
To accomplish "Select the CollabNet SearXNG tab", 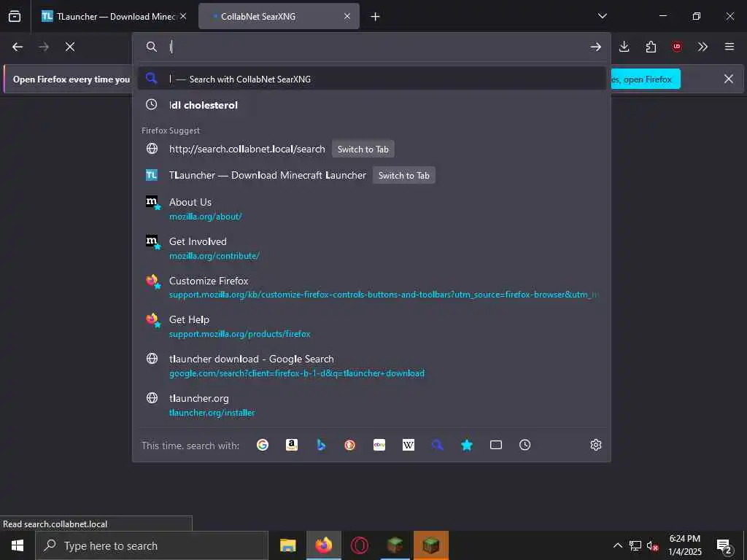I will click(279, 17).
